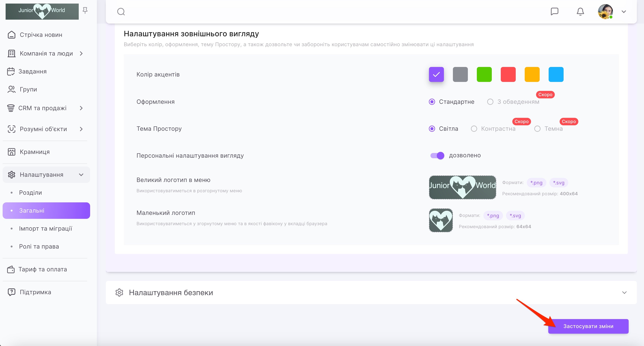644x346 pixels.
Task: Open the chat messages icon
Action: (x=554, y=11)
